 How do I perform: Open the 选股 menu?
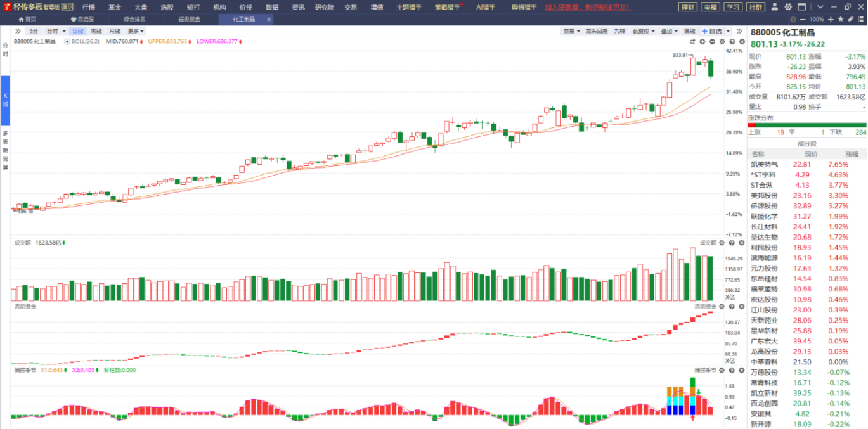tap(167, 7)
